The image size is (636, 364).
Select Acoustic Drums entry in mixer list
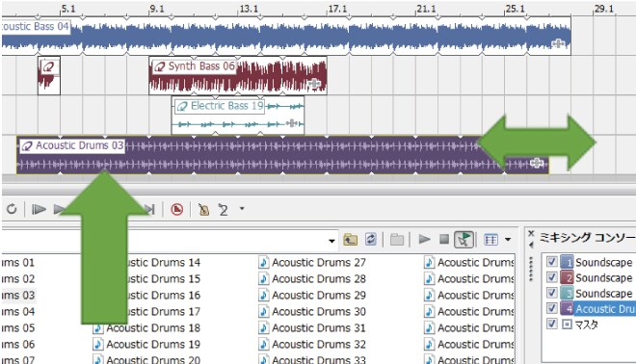605,309
